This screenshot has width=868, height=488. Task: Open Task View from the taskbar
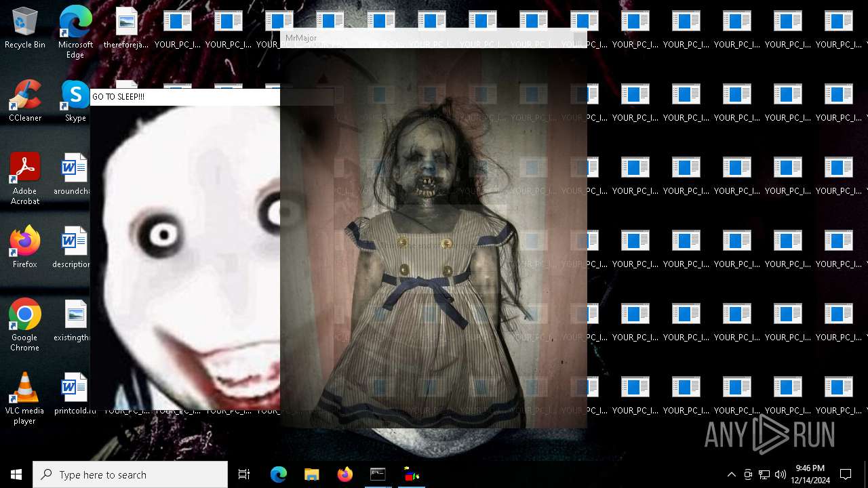pyautogui.click(x=244, y=474)
